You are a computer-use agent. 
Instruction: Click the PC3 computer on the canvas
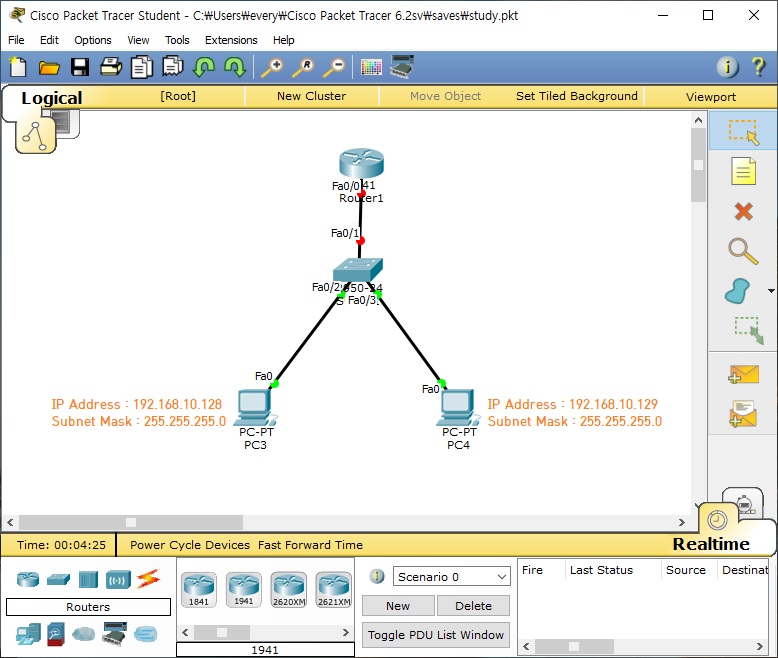pyautogui.click(x=256, y=408)
